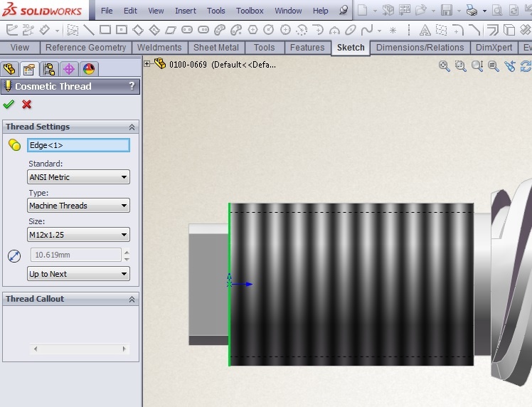This screenshot has height=407, width=532.
Task: Expand the 0100-0669 part tree node
Action: [147, 63]
